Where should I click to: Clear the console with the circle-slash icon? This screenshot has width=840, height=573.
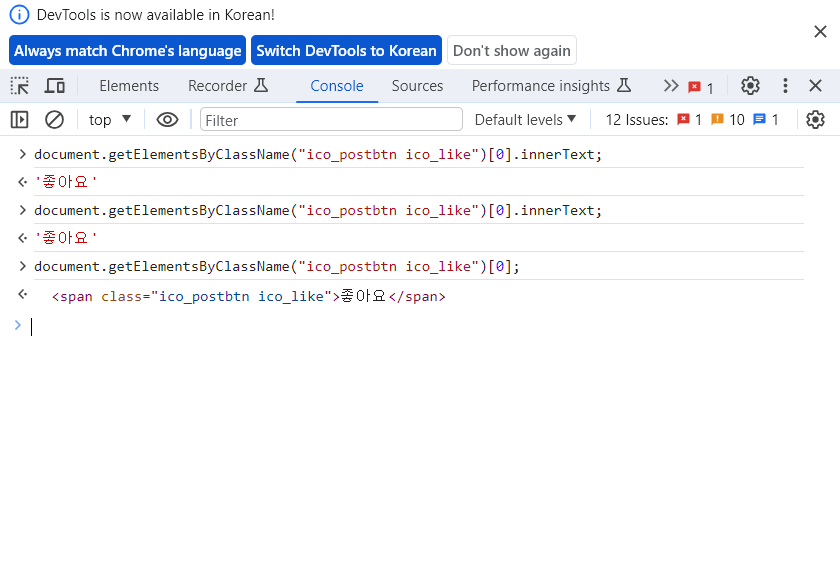tap(54, 119)
